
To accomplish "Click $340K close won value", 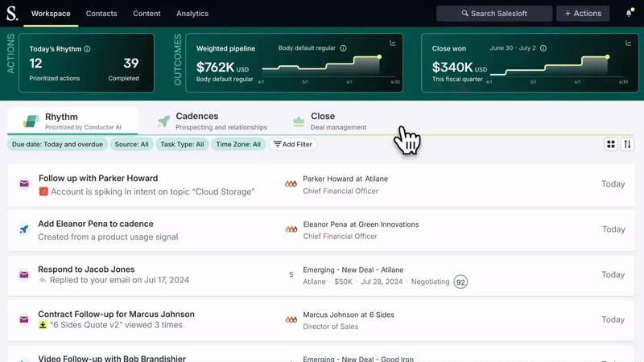I will 452,67.
